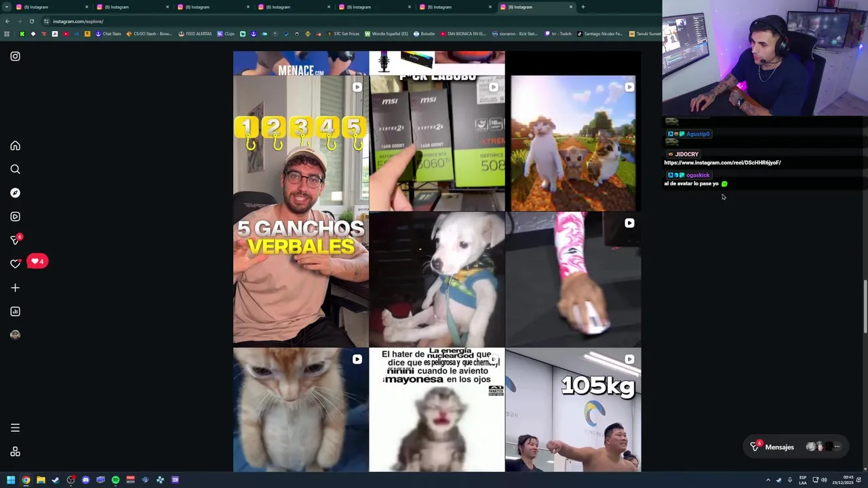Open a new browser tab with plus
This screenshot has width=868, height=488.
click(583, 7)
